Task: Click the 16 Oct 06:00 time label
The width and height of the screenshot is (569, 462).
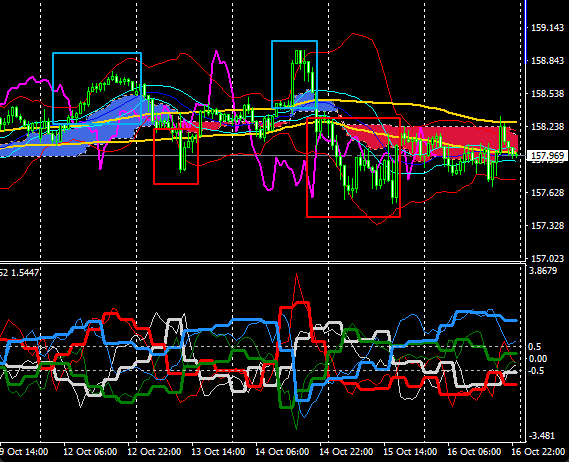Action: 474,452
